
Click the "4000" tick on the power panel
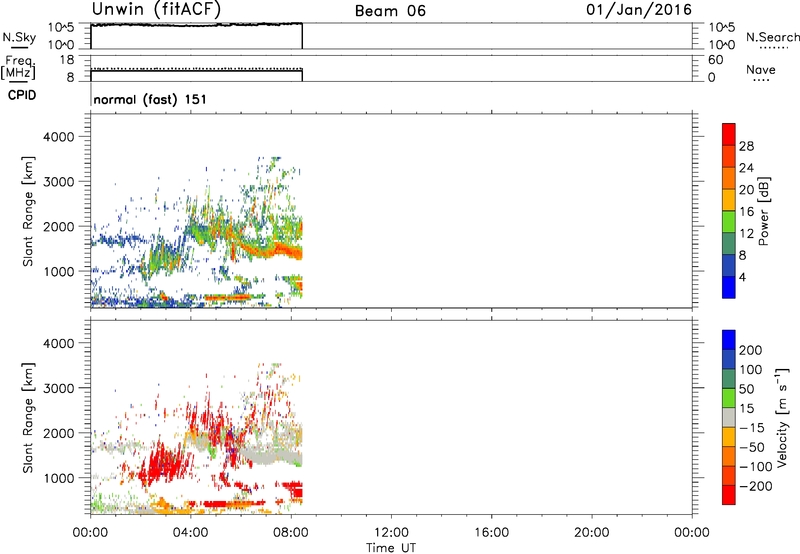(x=58, y=137)
